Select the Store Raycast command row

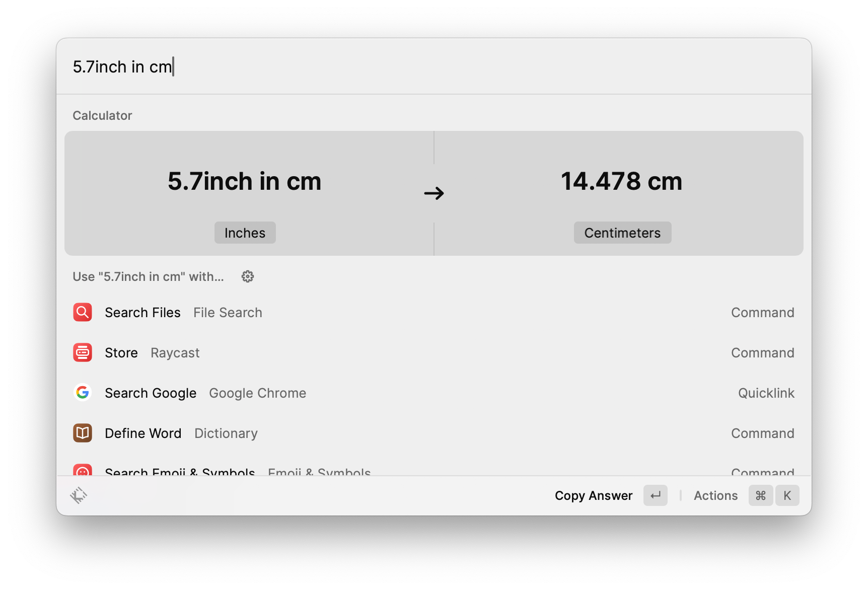click(x=433, y=352)
